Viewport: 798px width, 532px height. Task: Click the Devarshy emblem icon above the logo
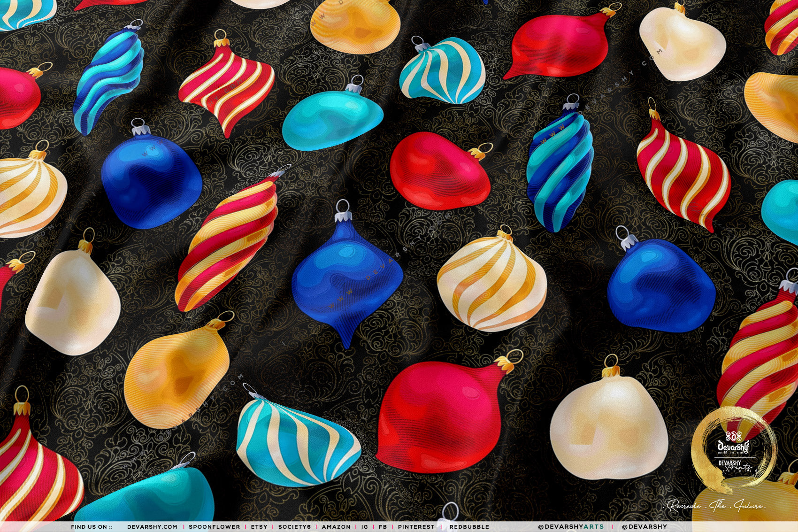click(733, 435)
